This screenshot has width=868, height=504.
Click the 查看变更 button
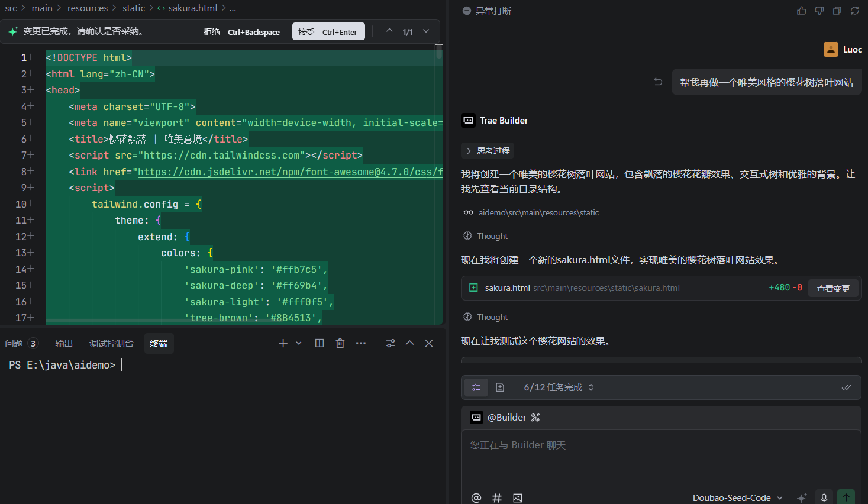tap(833, 288)
